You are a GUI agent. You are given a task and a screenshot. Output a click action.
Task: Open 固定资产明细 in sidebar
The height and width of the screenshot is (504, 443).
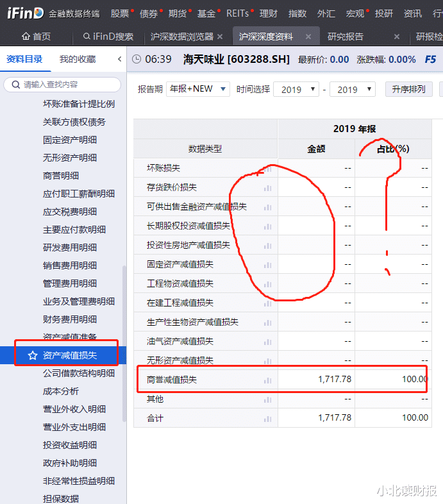70,140
